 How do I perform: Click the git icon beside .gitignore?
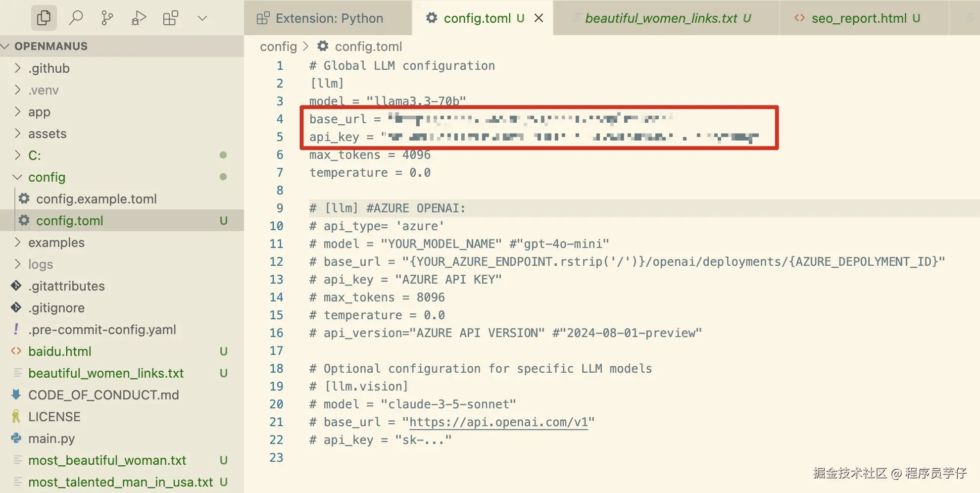click(16, 307)
